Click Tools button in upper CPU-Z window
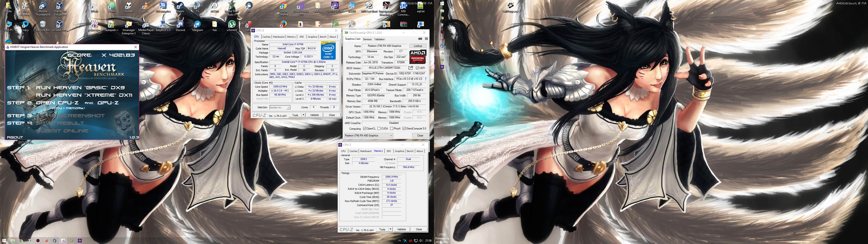This screenshot has width=868, height=244. [295, 115]
